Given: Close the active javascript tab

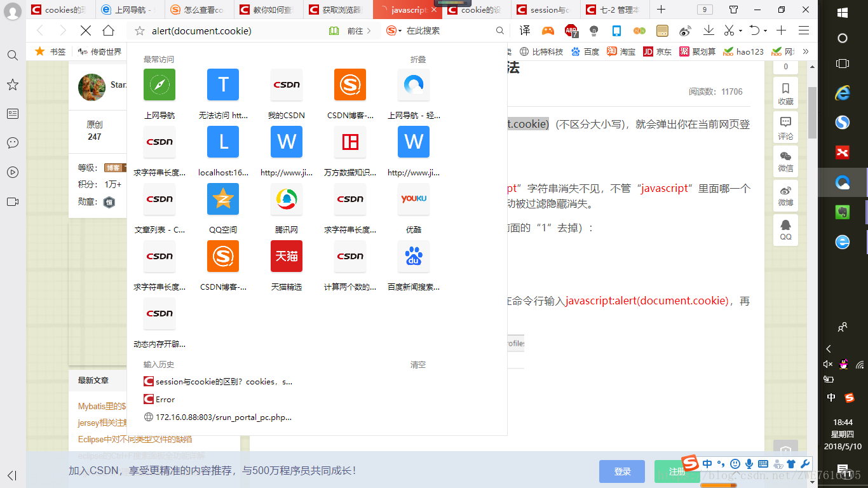Looking at the screenshot, I should coord(435,10).
